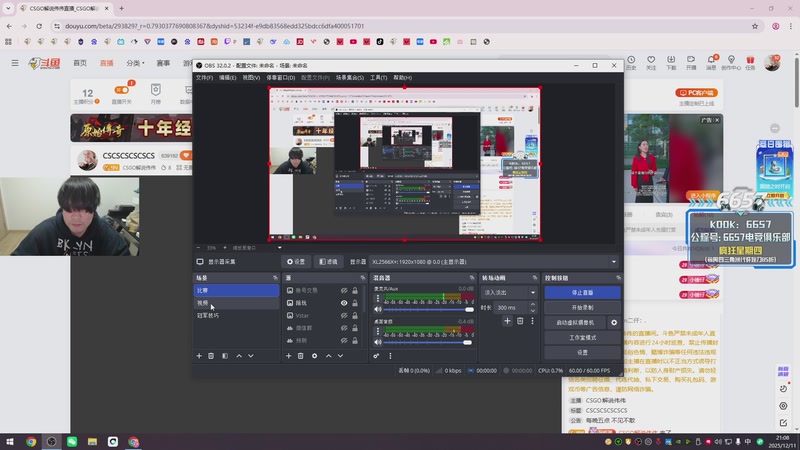Viewport: 800px width, 450px height.
Task: Select the 冠军技巧 scene in the scenes list
Action: click(236, 315)
